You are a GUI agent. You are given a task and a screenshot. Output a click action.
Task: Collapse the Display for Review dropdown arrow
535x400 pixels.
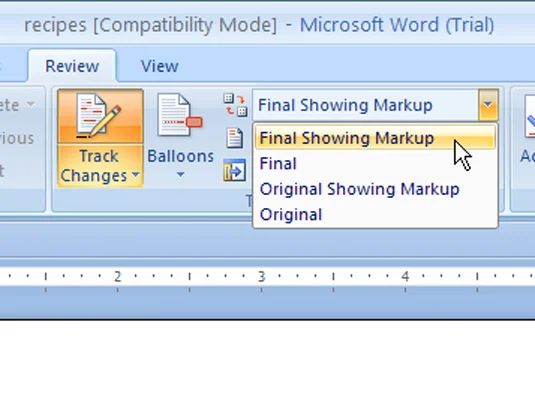(x=488, y=105)
